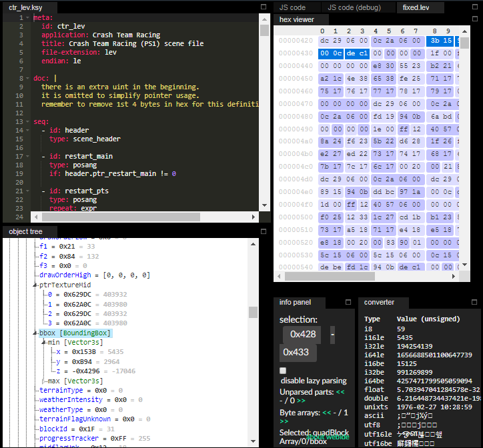
Task: Click the i32le value 194254139
Action: tap(414, 347)
